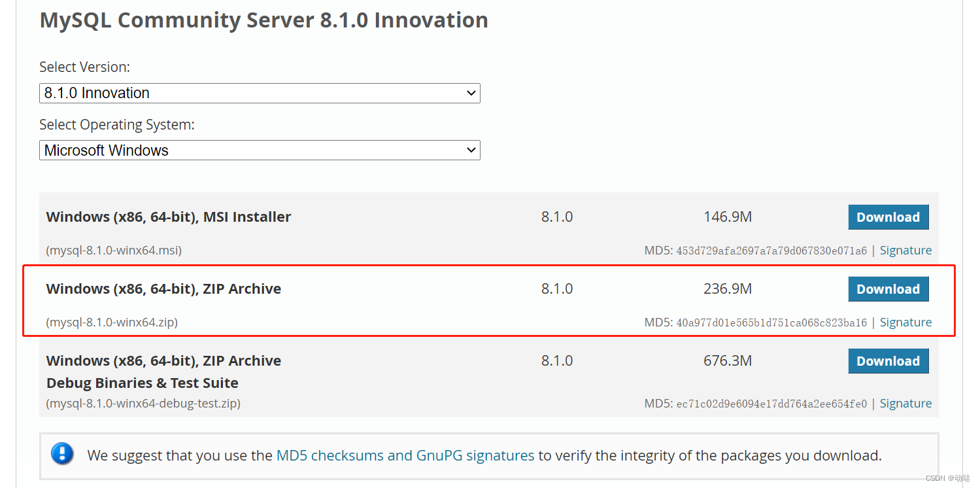Click the Select Operating System: label

click(x=117, y=125)
